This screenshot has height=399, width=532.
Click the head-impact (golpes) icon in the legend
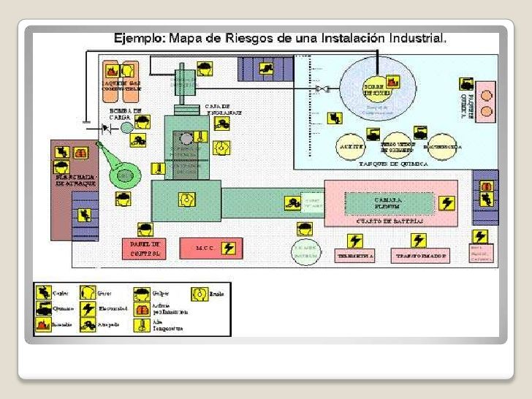(x=142, y=294)
